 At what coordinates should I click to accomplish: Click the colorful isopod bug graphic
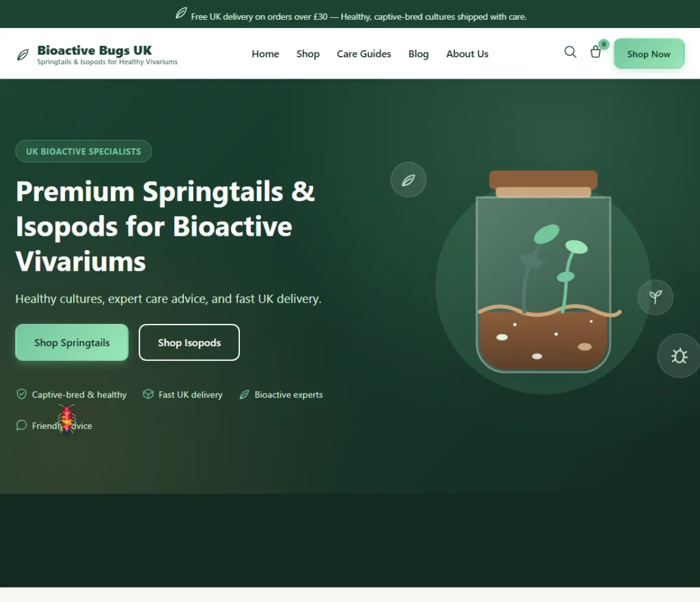click(66, 419)
